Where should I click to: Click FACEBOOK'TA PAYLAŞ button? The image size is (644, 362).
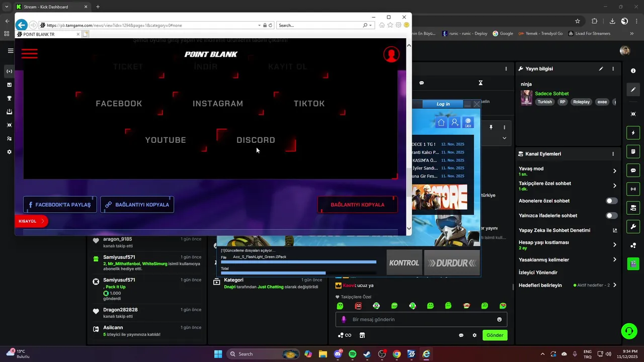60,205
